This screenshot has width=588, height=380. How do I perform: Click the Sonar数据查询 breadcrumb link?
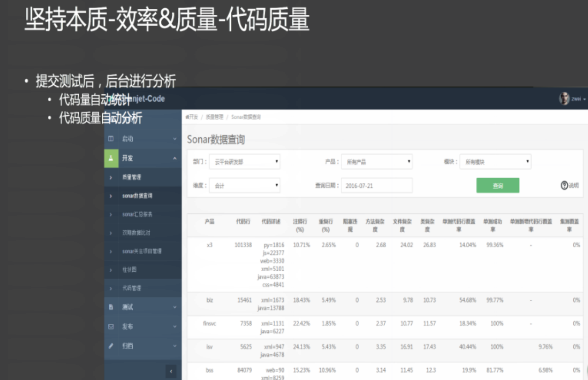tap(246, 117)
